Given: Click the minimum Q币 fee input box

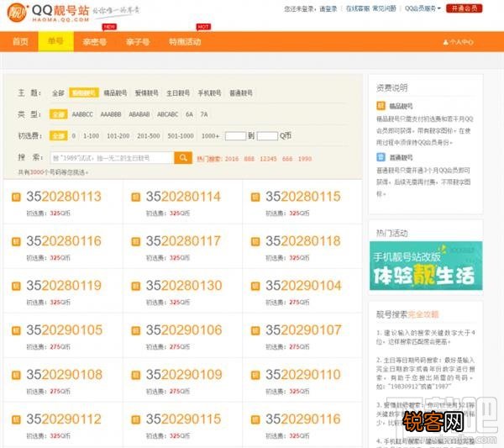Looking at the screenshot, I should tap(235, 136).
